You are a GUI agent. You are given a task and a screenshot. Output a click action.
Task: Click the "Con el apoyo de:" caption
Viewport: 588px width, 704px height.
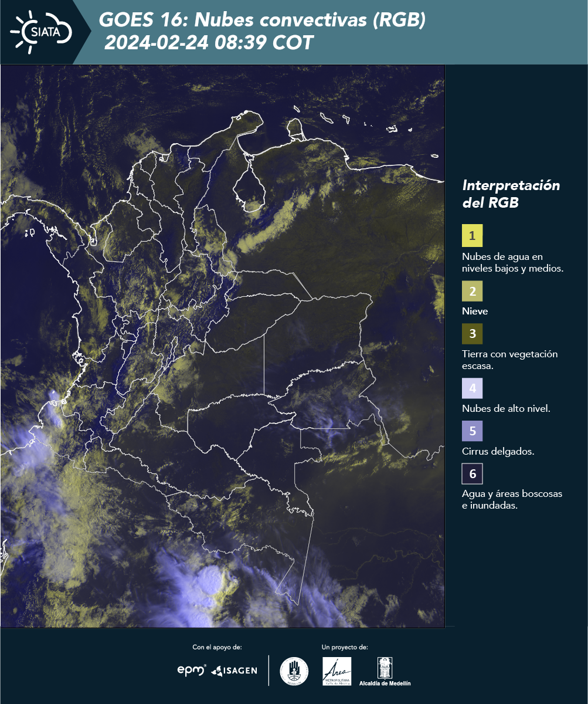click(217, 647)
